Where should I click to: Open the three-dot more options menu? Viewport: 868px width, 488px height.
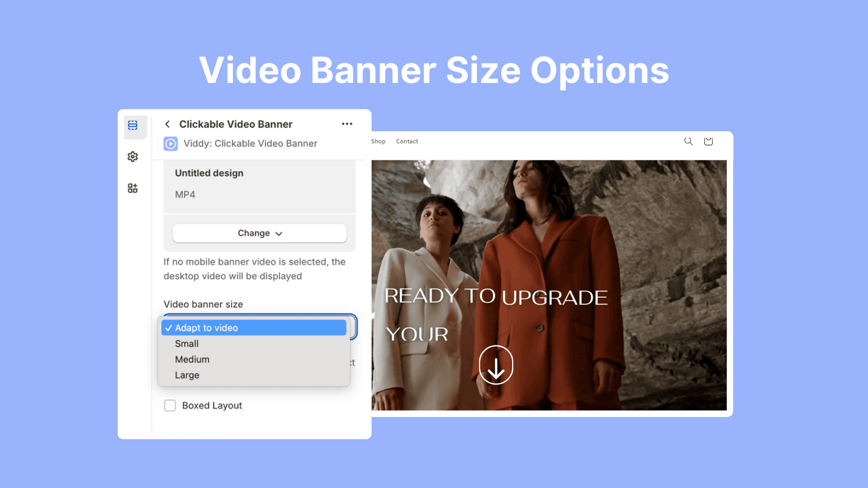click(x=347, y=124)
